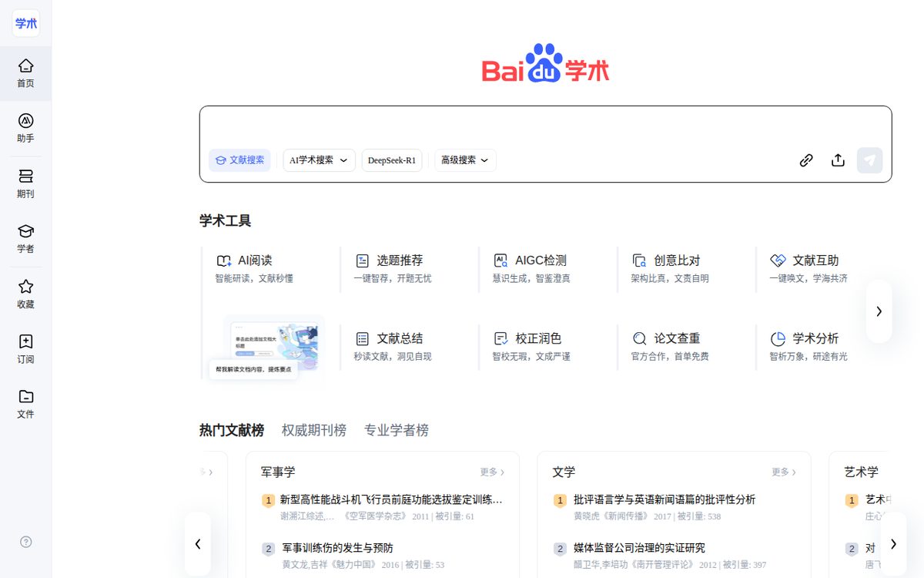Expand the 高级搜索 dropdown

(x=465, y=160)
